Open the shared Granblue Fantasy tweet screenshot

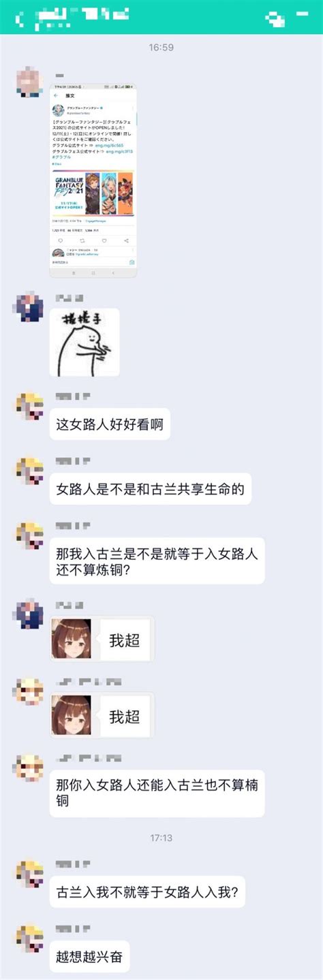(x=93, y=180)
